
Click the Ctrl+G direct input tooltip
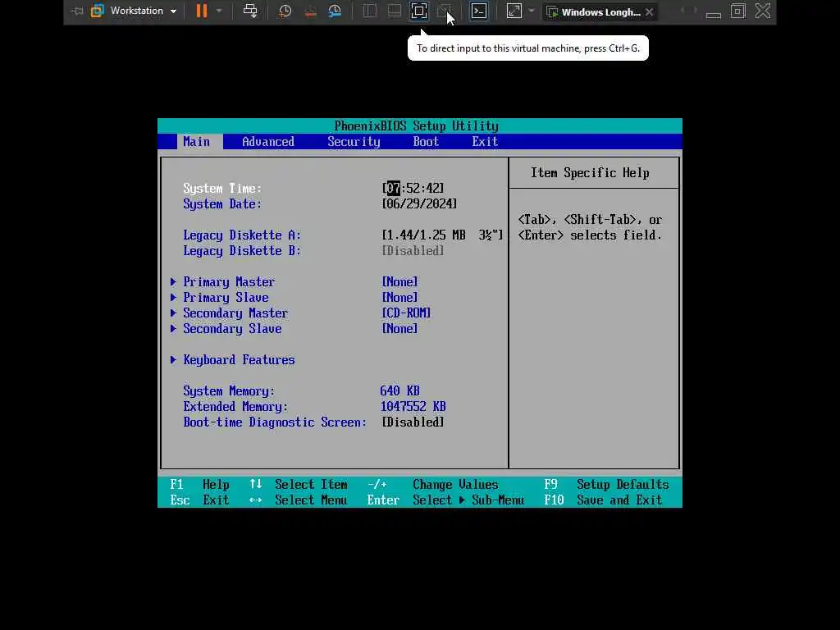(528, 48)
